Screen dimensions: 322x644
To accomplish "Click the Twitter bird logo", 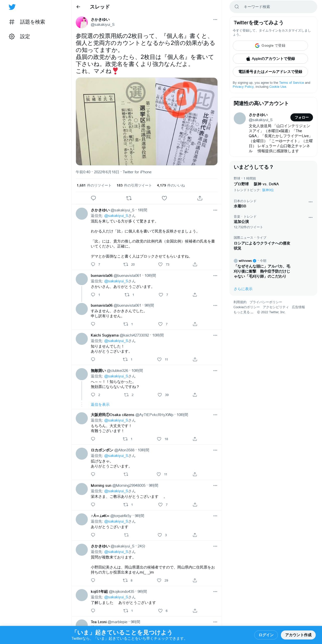I will tap(12, 7).
